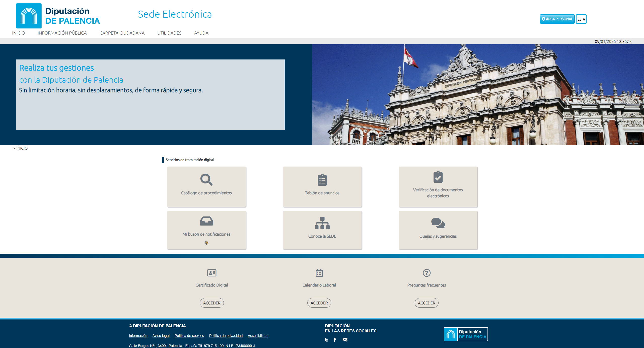Viewport: 644px width, 348px height.
Task: Open the Mi buzón de notificaciones inbox icon
Action: click(x=206, y=221)
